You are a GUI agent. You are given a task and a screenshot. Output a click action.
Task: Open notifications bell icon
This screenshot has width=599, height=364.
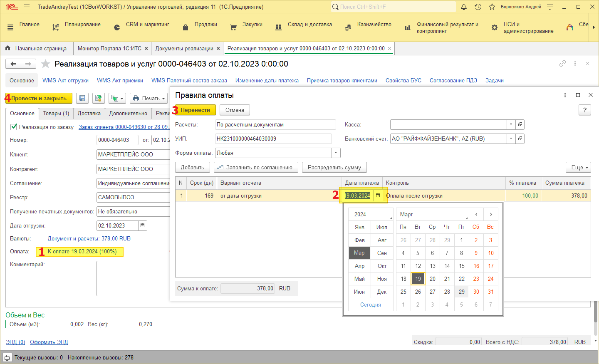click(x=464, y=7)
